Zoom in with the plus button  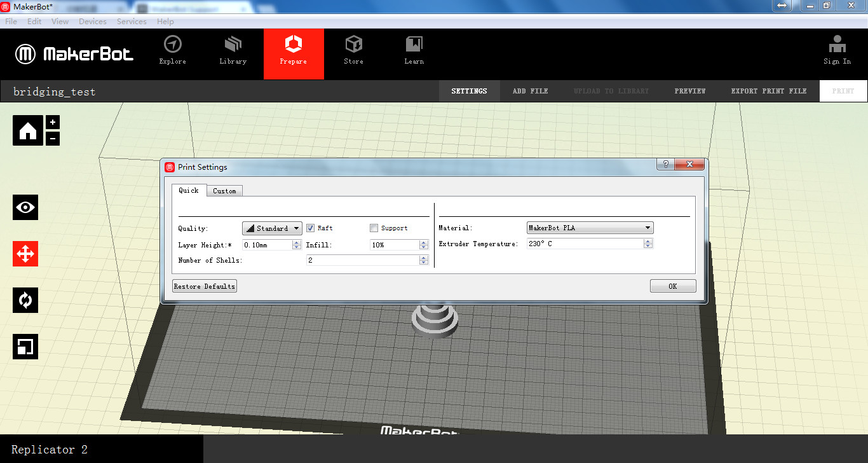[53, 122]
